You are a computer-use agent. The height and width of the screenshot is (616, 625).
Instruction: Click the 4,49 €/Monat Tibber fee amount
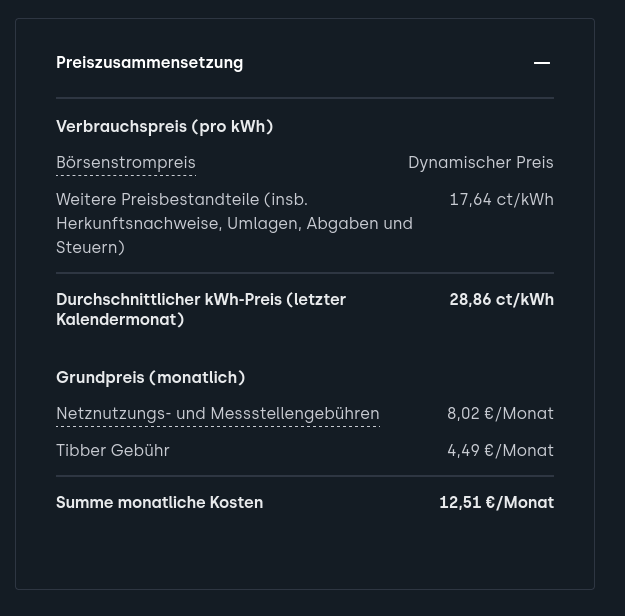(x=500, y=451)
